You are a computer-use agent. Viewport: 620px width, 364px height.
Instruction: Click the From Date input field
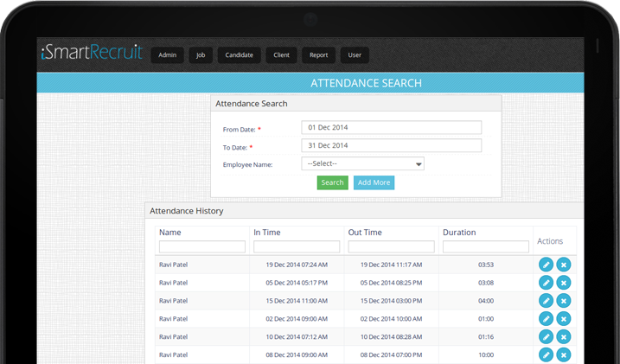pos(391,127)
